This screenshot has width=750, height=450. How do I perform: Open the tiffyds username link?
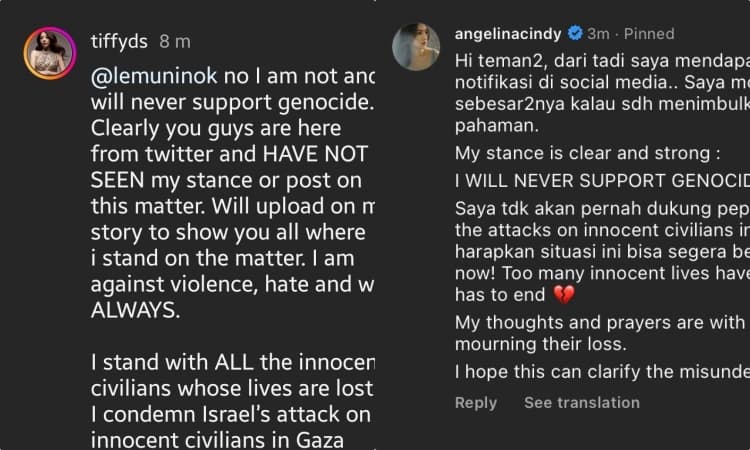pyautogui.click(x=119, y=41)
